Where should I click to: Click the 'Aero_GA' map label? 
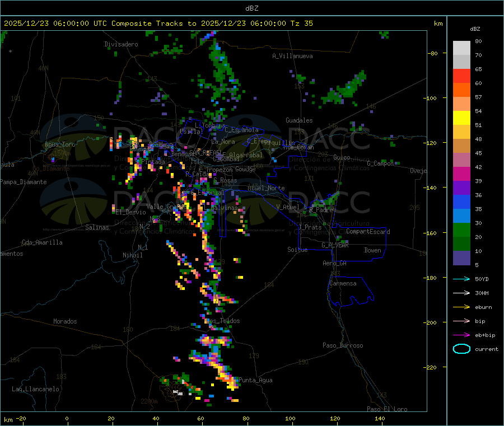(x=335, y=263)
